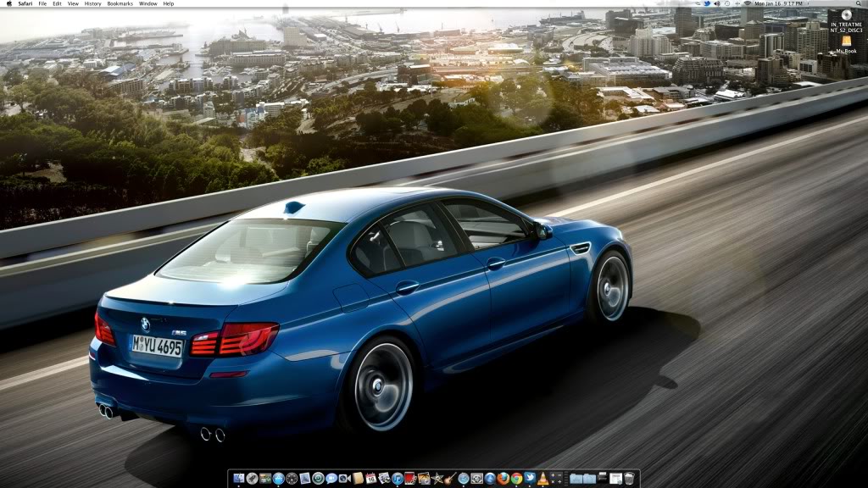Viewport: 868px width, 488px height.
Task: Open the History menu
Action: (92, 3)
